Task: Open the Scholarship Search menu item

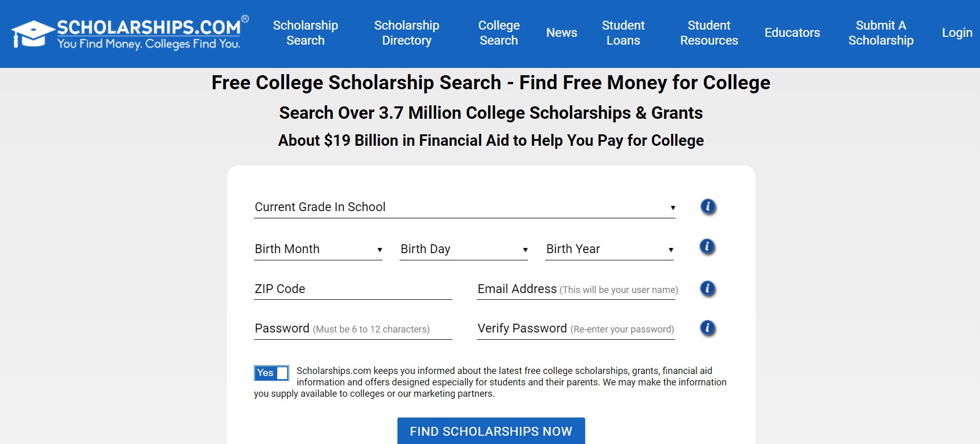Action: point(305,33)
